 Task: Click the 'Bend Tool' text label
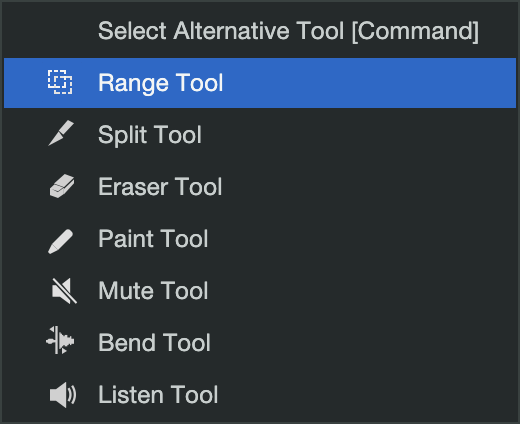154,343
